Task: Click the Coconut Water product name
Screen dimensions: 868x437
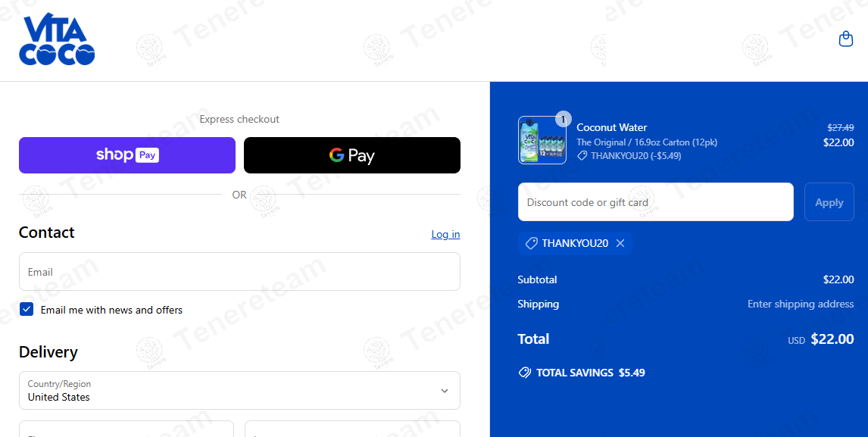Action: [612, 127]
